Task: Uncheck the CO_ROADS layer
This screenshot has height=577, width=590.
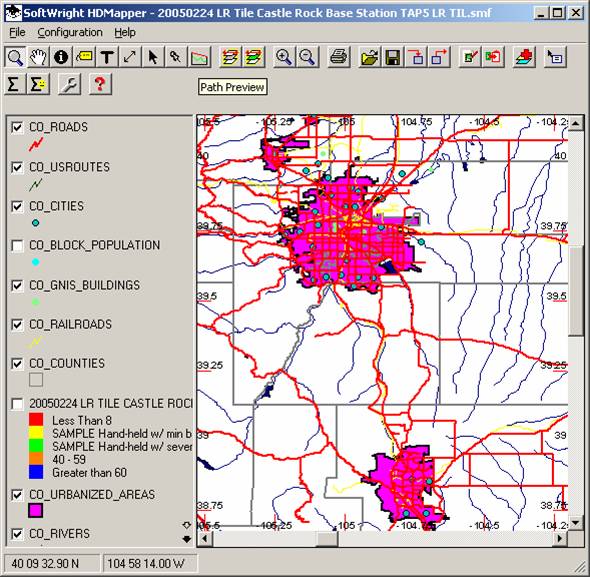Action: 17,127
